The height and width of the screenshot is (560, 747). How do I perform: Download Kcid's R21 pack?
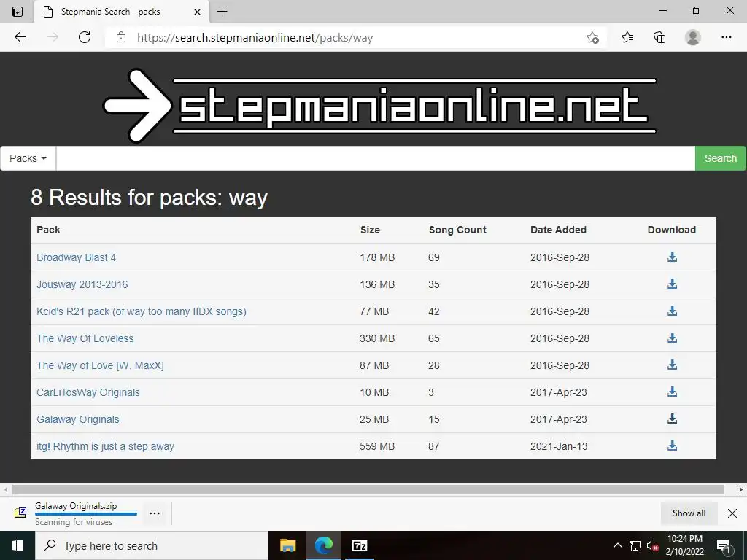pyautogui.click(x=672, y=311)
